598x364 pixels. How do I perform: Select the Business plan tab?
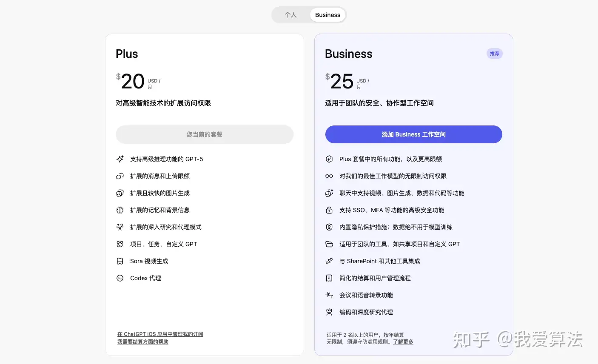pyautogui.click(x=327, y=15)
